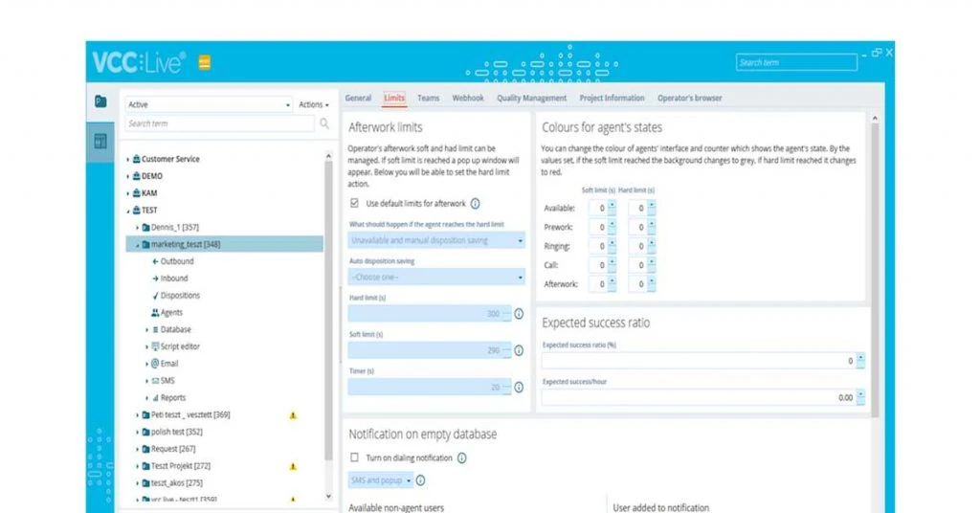
Task: Click the top-right Search term field
Action: click(796, 62)
